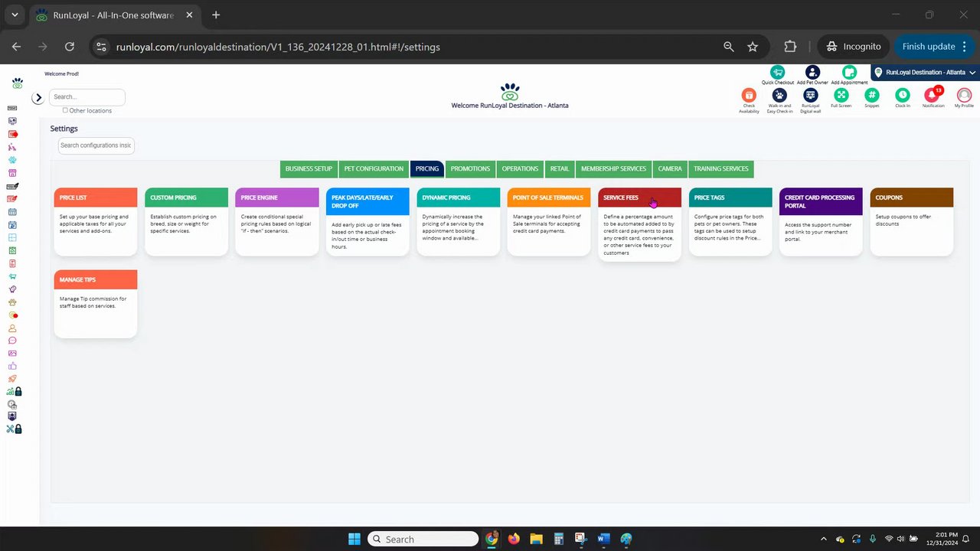Open Peak Days/Late/Early Drop Off card
Screen dimensions: 980x551
367,221
